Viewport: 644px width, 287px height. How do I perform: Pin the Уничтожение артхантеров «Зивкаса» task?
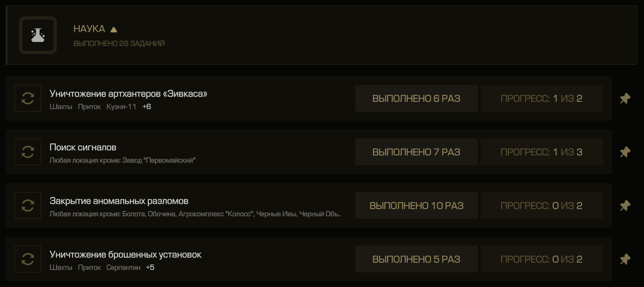624,99
